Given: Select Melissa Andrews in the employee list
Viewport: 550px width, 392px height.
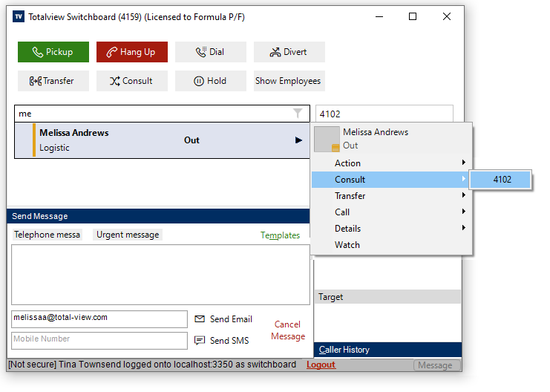Looking at the screenshot, I should pyautogui.click(x=162, y=140).
